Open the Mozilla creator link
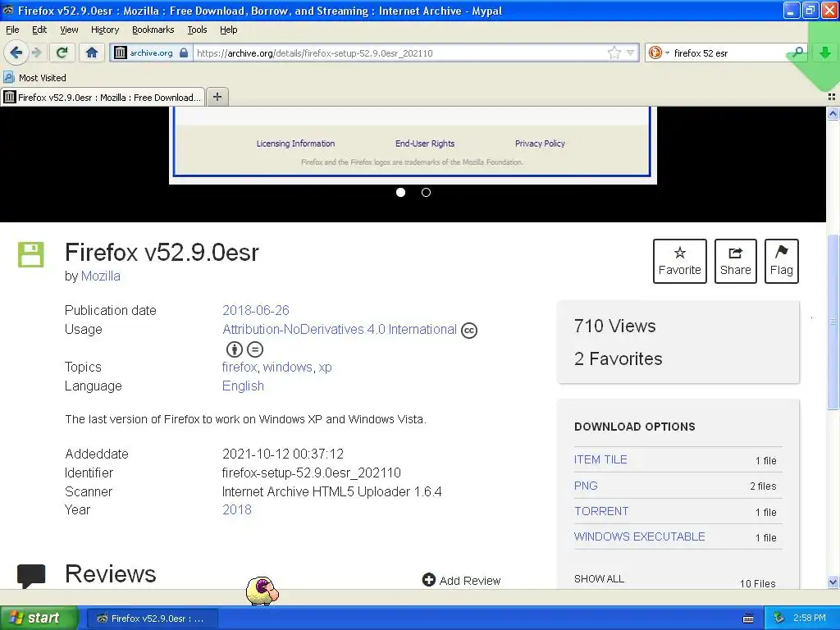840x630 pixels. 101,276
